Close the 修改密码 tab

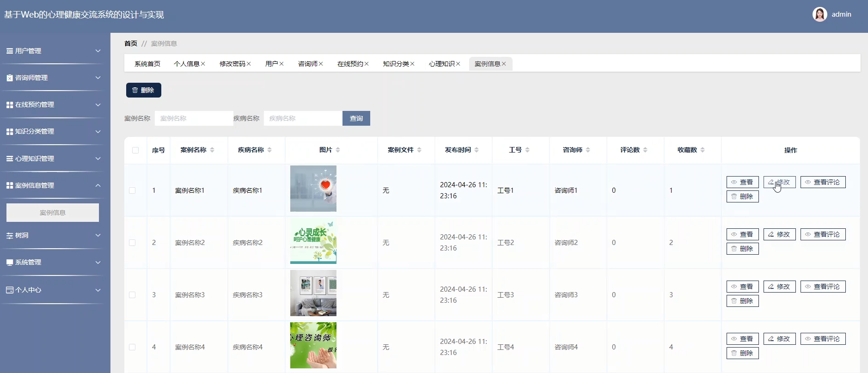click(x=249, y=64)
